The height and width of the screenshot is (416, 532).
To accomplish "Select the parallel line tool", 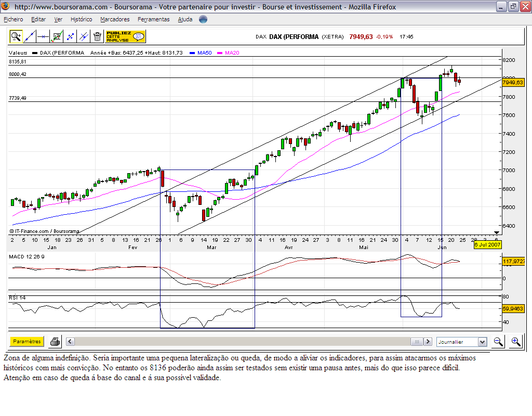I will [x=84, y=36].
